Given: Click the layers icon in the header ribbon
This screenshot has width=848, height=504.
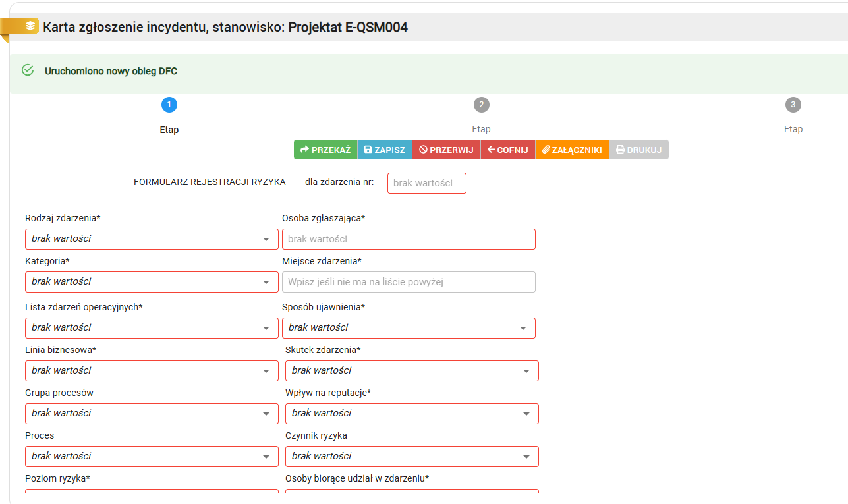Looking at the screenshot, I should point(30,26).
